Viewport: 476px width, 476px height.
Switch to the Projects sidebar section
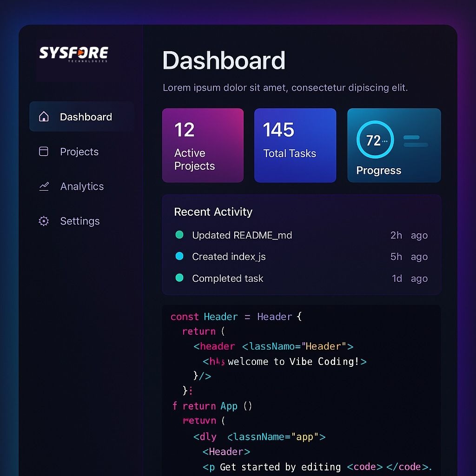[79, 152]
